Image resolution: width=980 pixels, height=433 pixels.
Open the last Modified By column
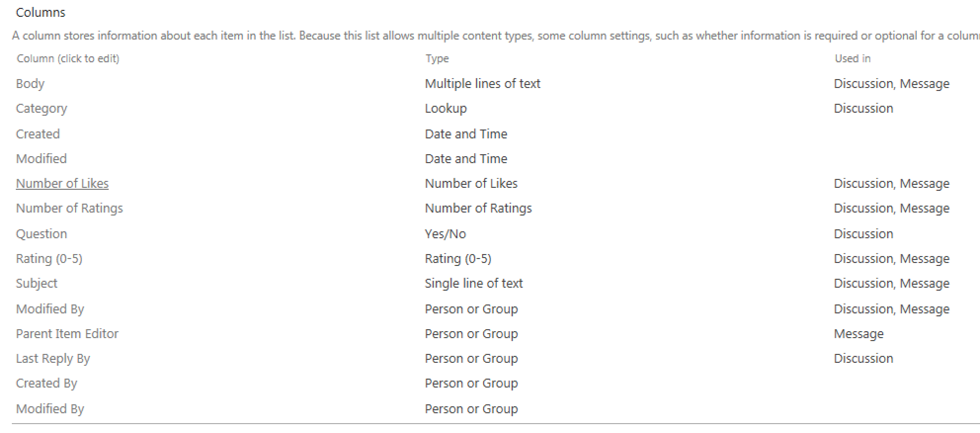coord(50,409)
